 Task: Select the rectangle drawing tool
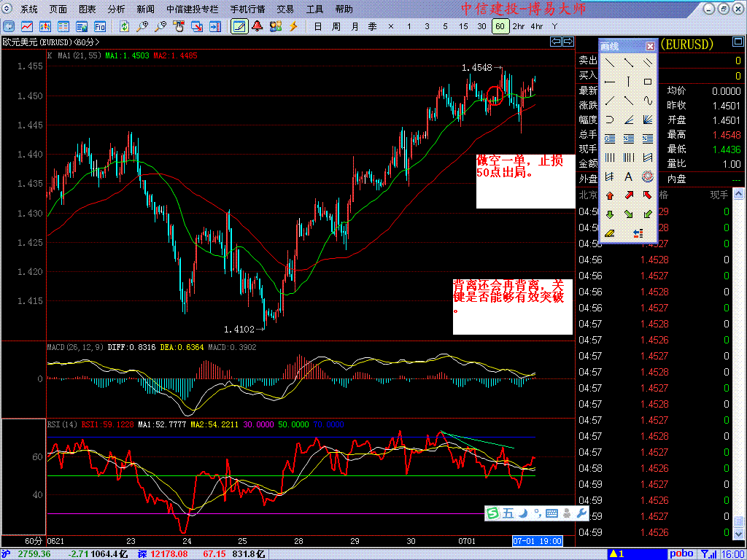(x=648, y=82)
